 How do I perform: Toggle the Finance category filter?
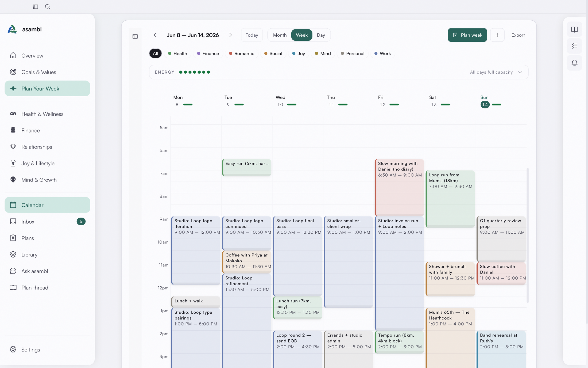pyautogui.click(x=208, y=54)
